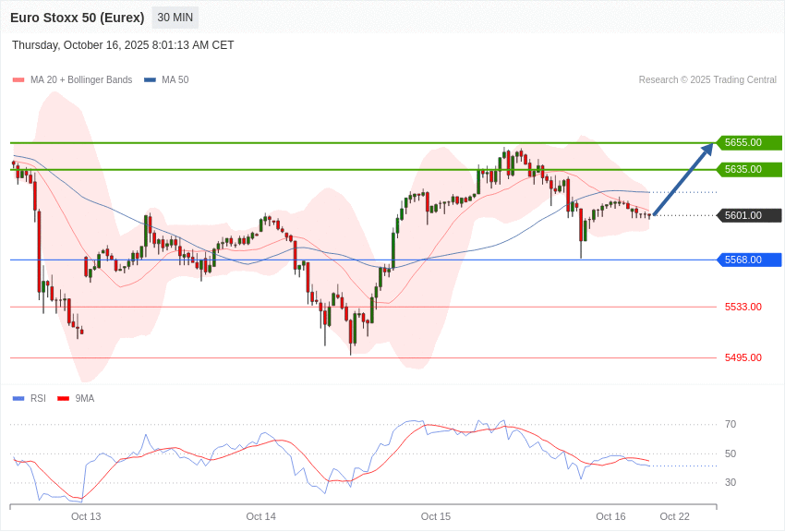Toggle the MA 50 legend entry
785x532 pixels.
pyautogui.click(x=166, y=80)
